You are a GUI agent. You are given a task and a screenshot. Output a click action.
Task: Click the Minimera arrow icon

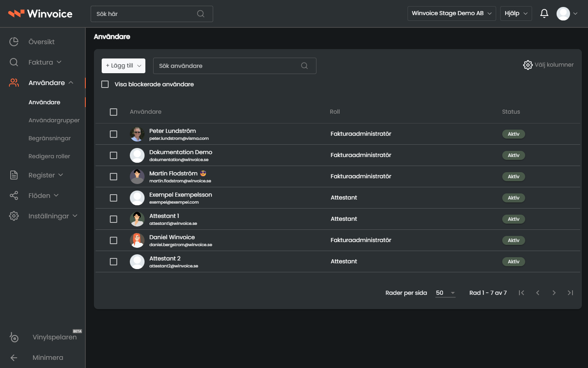[14, 358]
